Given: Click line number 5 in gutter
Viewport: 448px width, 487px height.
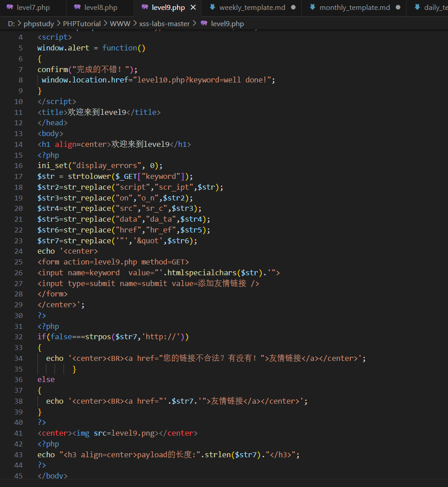Looking at the screenshot, I should (21, 48).
